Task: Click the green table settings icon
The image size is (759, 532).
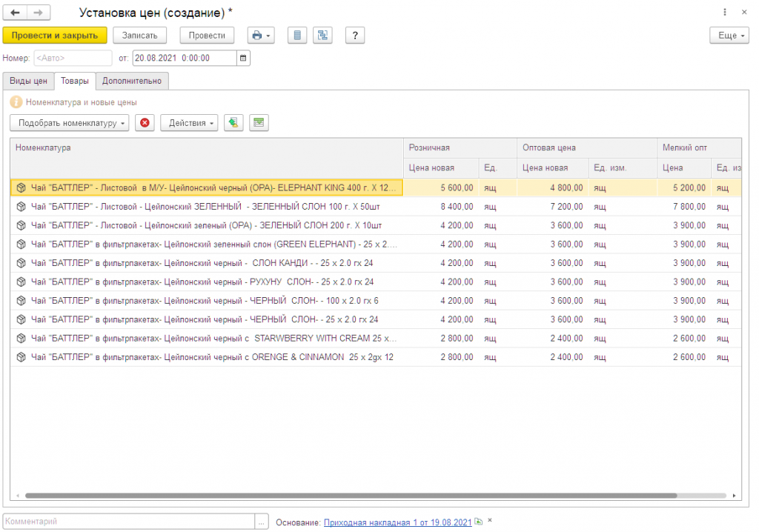Action: (259, 123)
